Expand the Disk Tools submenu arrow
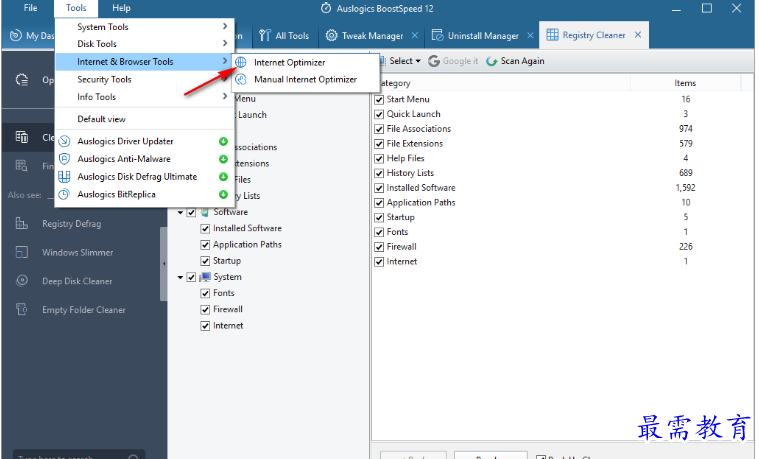 click(x=225, y=43)
